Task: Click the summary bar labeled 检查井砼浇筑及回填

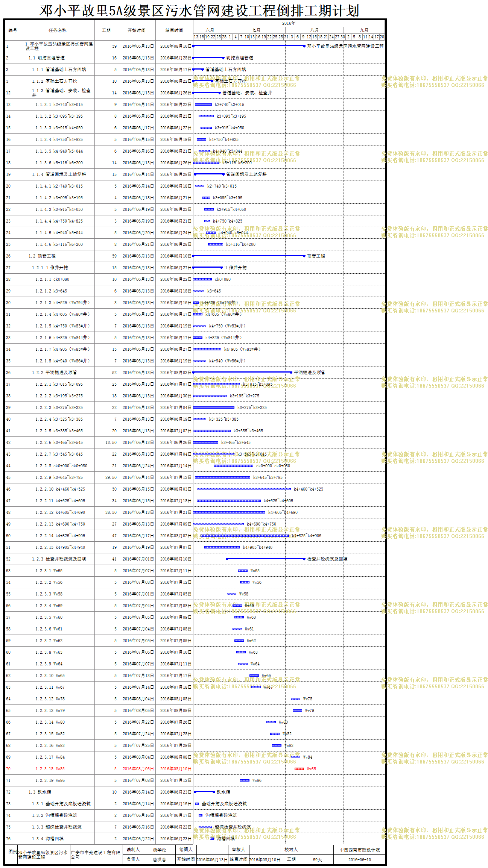Action: (x=266, y=559)
